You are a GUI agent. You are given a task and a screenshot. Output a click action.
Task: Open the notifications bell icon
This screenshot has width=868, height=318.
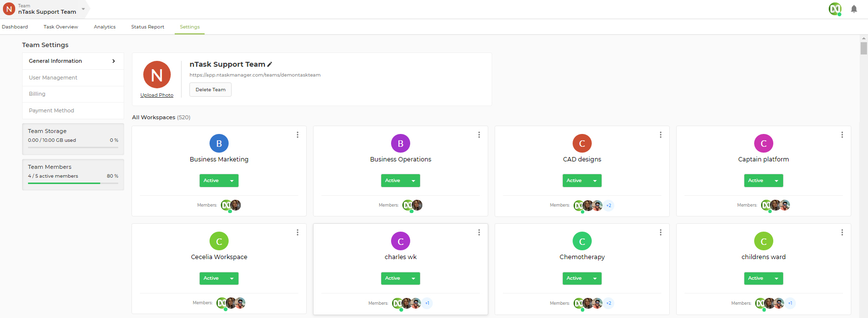pyautogui.click(x=854, y=9)
